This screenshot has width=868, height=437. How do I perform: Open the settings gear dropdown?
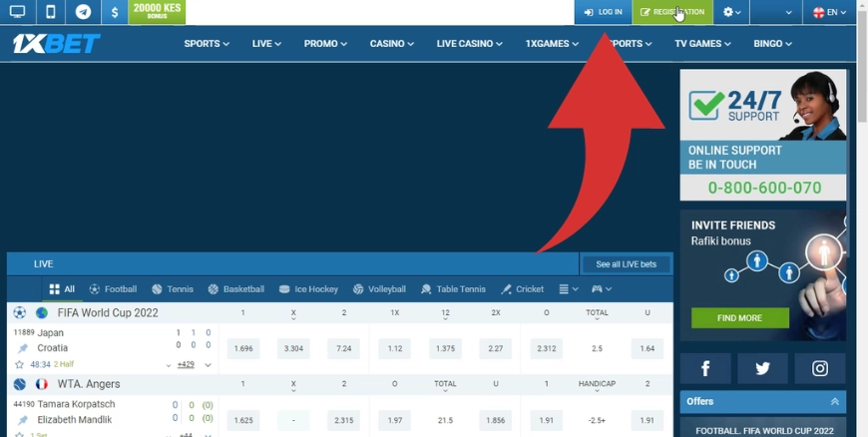coord(731,12)
